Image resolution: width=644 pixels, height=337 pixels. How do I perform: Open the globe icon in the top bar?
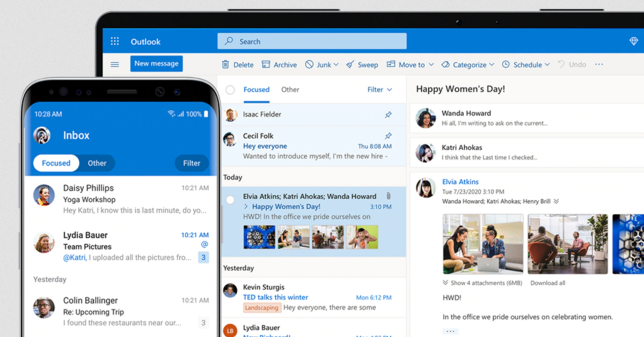tap(633, 40)
